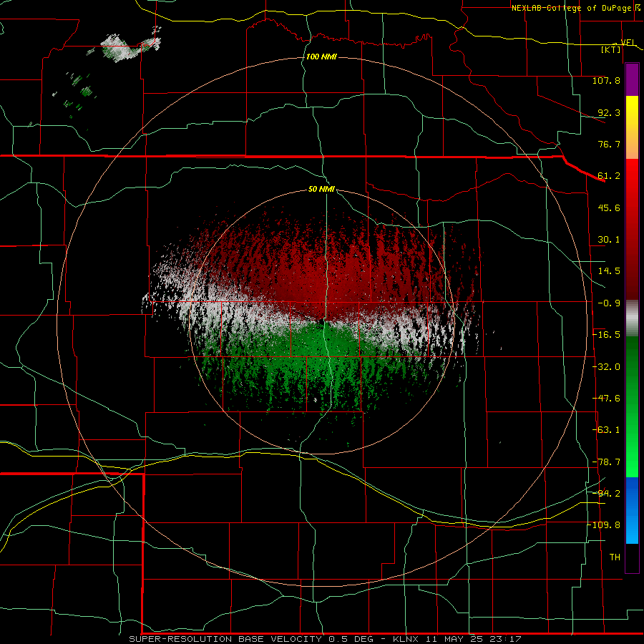Click the purple segment of the color bar
Screen dimensions: 644x644
(632, 80)
